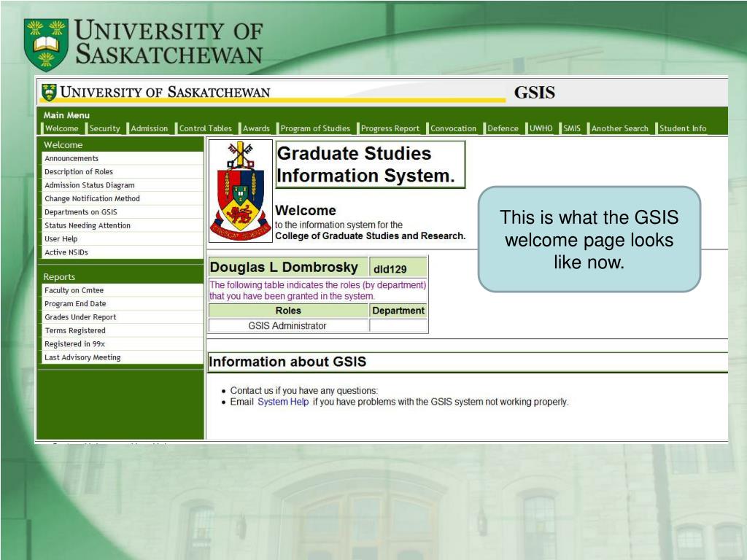
Task: Open Active NSIDs link
Action: point(123,252)
